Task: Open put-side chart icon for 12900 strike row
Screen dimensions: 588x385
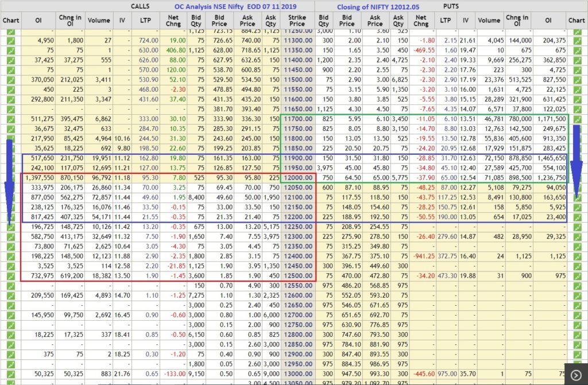Action: 577,354
